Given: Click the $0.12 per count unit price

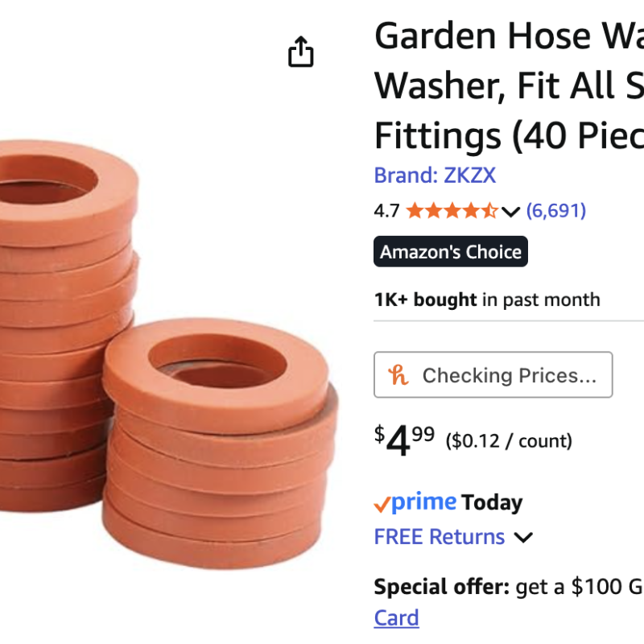Looking at the screenshot, I should (509, 441).
